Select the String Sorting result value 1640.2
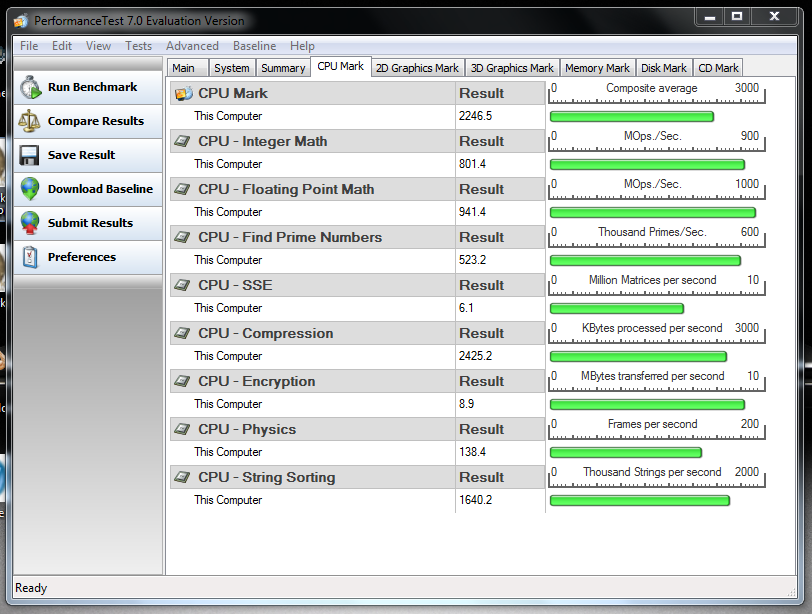This screenshot has width=812, height=614. [x=475, y=500]
